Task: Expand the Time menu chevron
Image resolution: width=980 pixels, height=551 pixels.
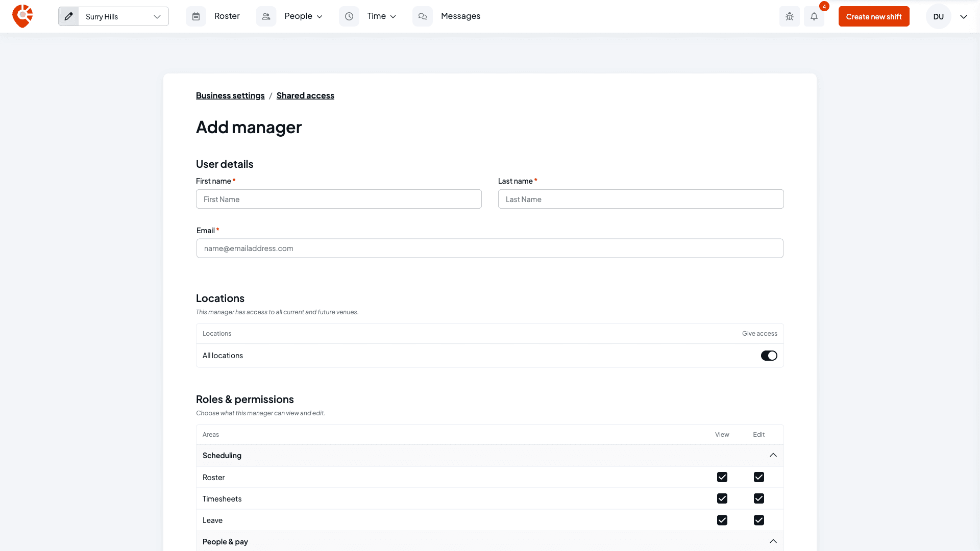Action: [x=393, y=17]
